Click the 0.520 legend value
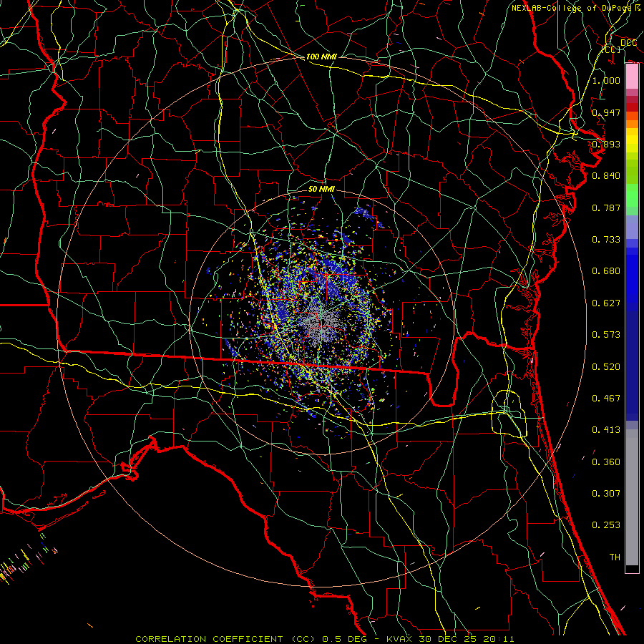Viewport: 644px width, 644px height. (x=606, y=367)
